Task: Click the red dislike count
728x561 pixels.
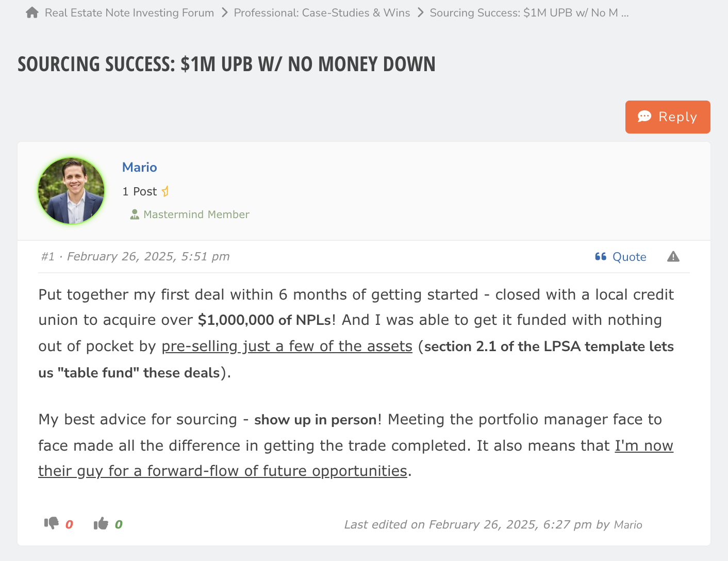Action: [x=69, y=524]
